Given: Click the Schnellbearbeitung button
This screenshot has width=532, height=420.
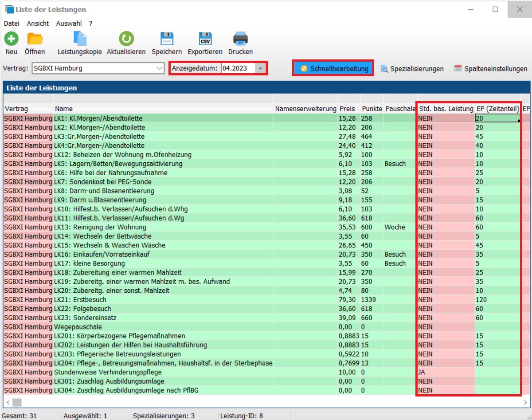Looking at the screenshot, I should (333, 68).
